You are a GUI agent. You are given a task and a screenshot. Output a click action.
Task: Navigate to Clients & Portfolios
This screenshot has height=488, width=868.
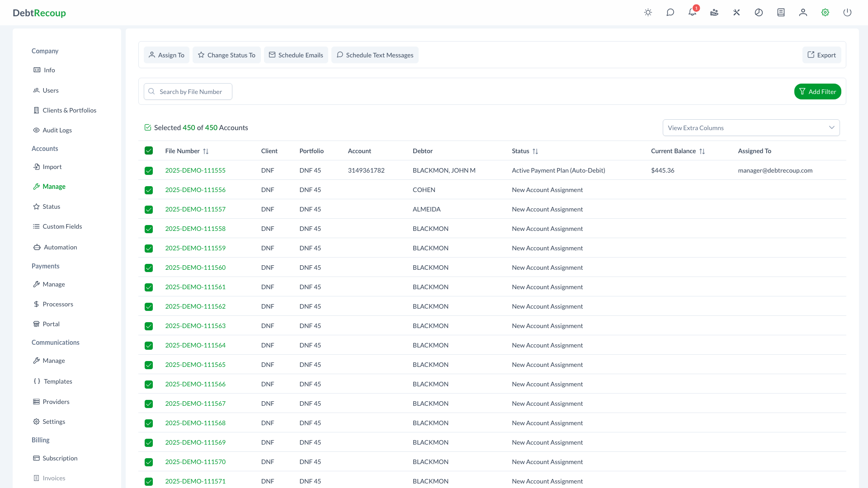click(69, 110)
